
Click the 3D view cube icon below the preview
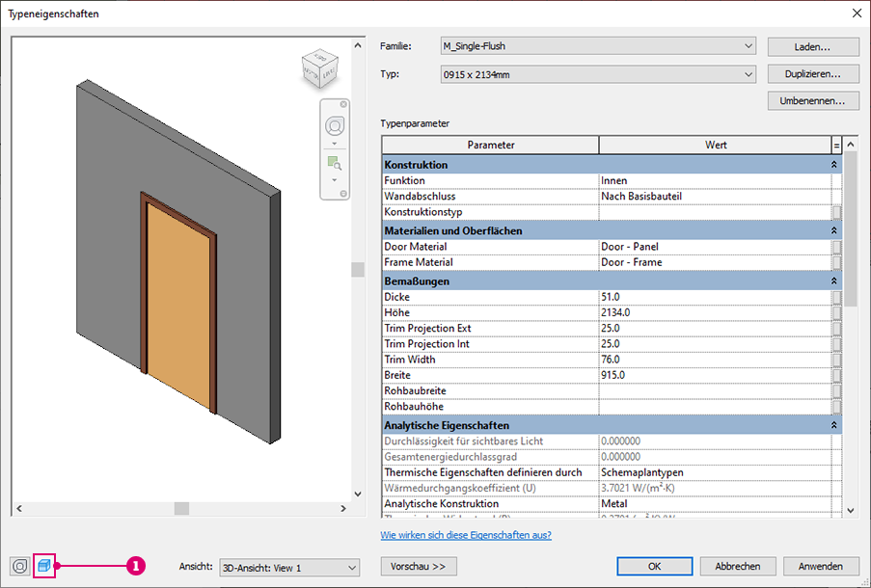43,567
